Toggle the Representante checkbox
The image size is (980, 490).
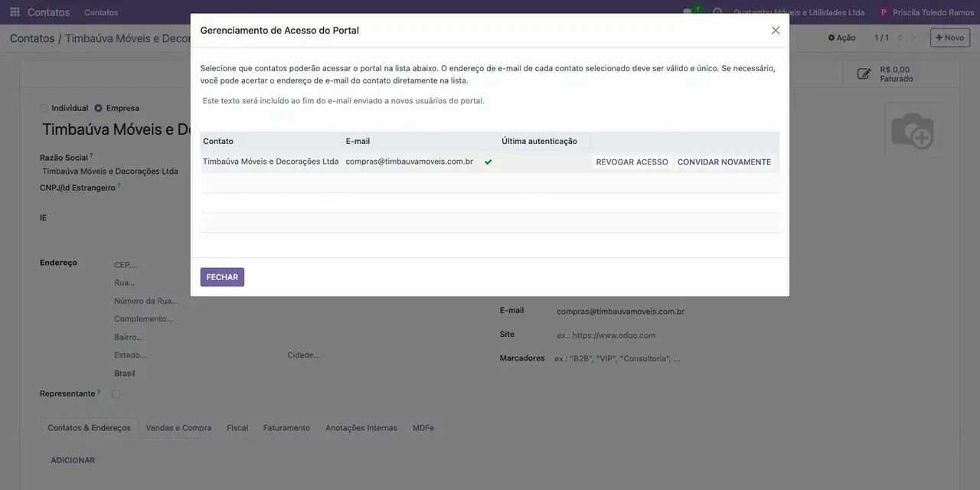tap(116, 394)
